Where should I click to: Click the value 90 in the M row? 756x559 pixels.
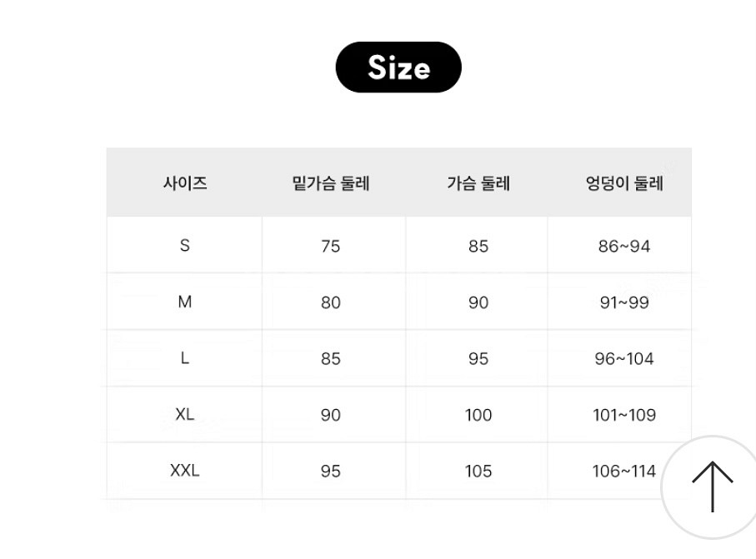coord(477,302)
